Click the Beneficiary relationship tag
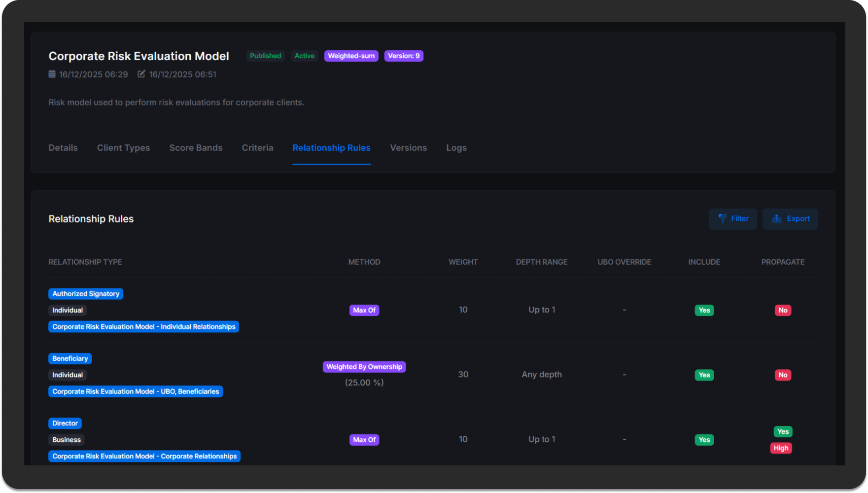 point(70,359)
